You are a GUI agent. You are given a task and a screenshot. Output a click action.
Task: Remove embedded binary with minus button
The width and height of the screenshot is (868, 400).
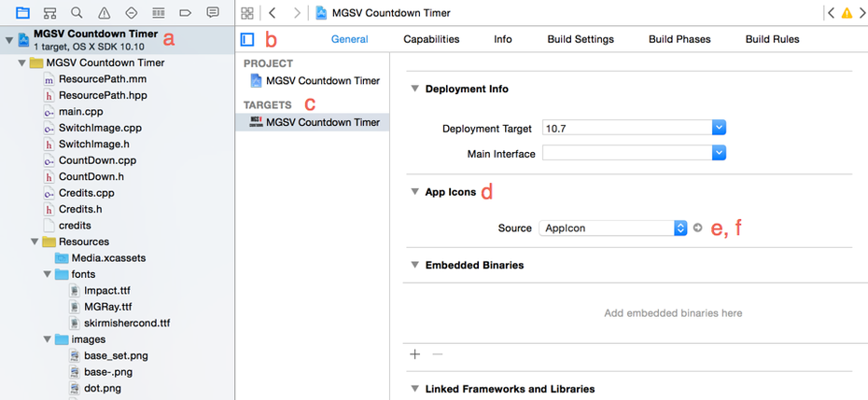(438, 354)
